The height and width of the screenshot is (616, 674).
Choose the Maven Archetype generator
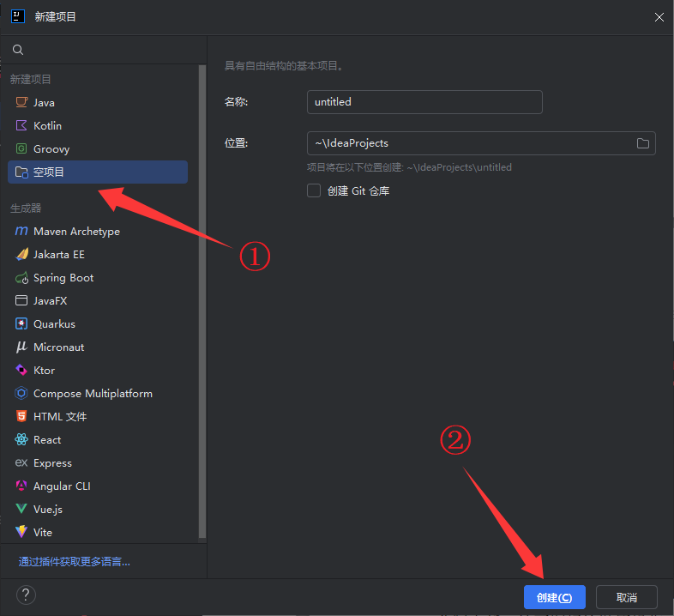98,232
